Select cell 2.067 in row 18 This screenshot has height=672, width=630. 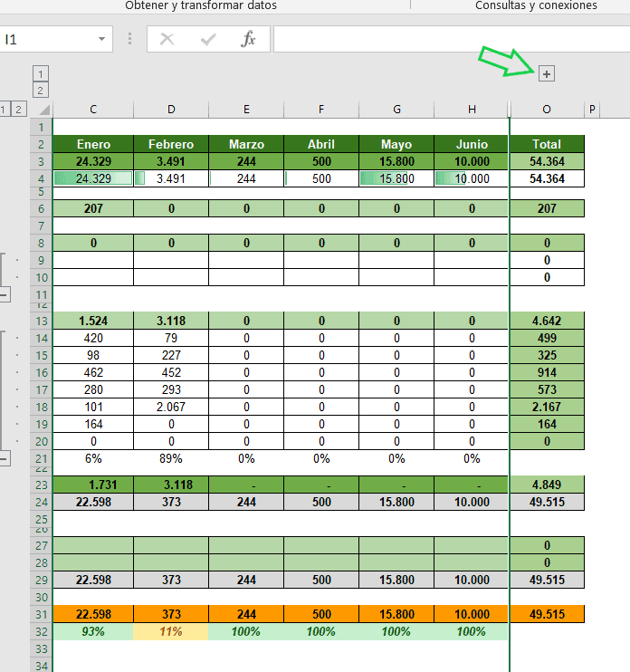click(171, 407)
